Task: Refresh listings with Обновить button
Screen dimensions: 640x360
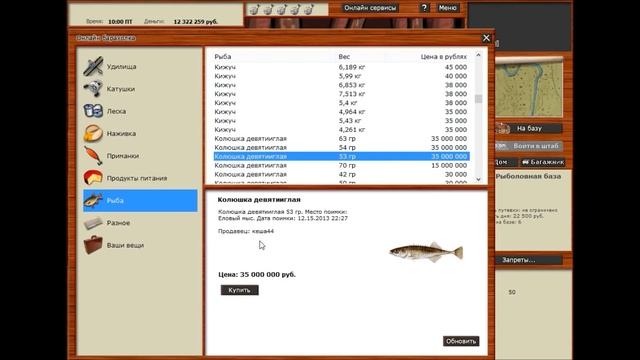Action: (x=461, y=341)
